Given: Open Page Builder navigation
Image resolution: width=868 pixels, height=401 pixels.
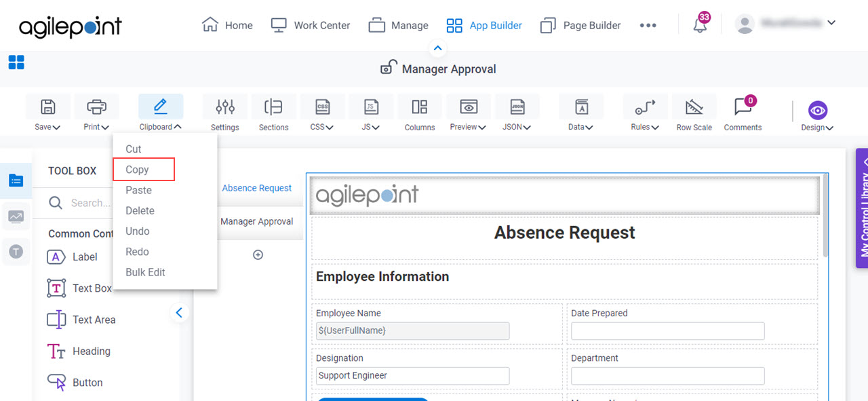Looking at the screenshot, I should (x=580, y=25).
